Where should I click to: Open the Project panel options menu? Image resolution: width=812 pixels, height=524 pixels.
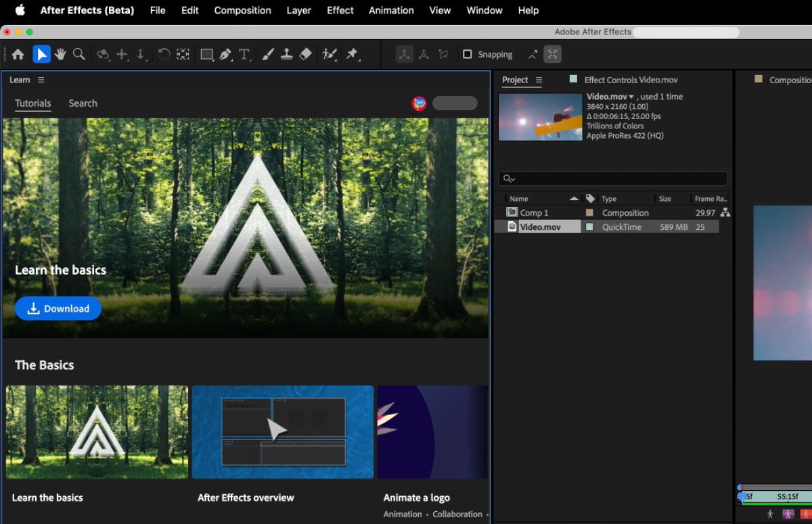(539, 80)
